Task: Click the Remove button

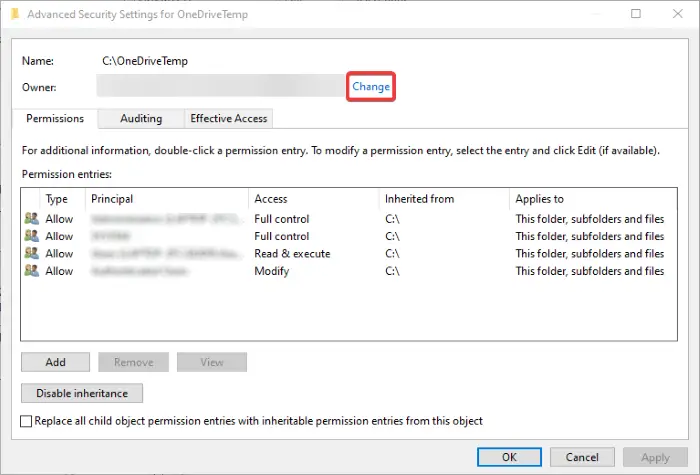Action: [133, 362]
